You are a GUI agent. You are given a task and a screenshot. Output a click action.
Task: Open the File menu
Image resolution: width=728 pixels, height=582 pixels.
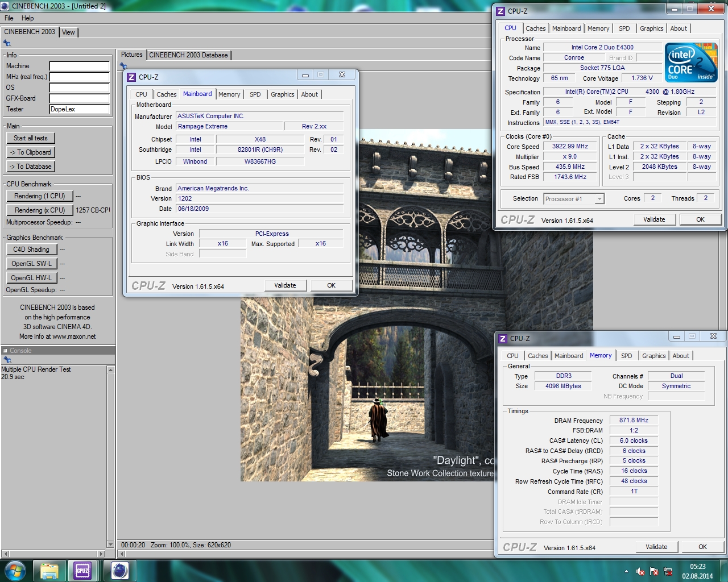(9, 18)
